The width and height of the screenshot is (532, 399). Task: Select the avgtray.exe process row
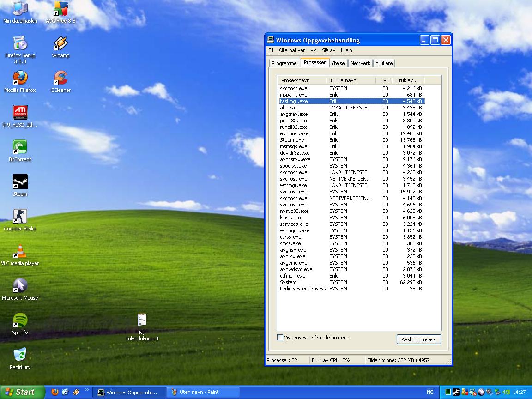[x=351, y=114]
